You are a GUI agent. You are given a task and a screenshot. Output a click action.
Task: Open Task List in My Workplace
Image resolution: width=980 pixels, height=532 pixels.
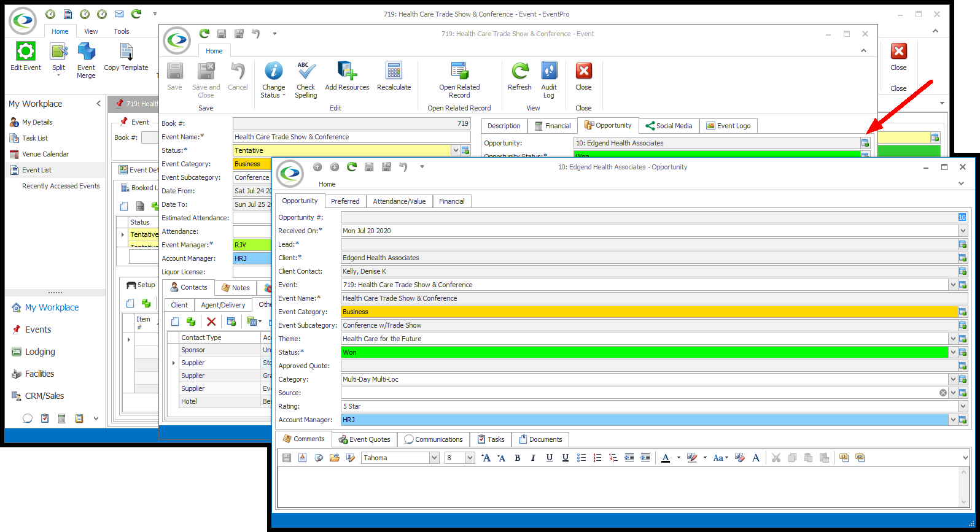[x=35, y=138]
